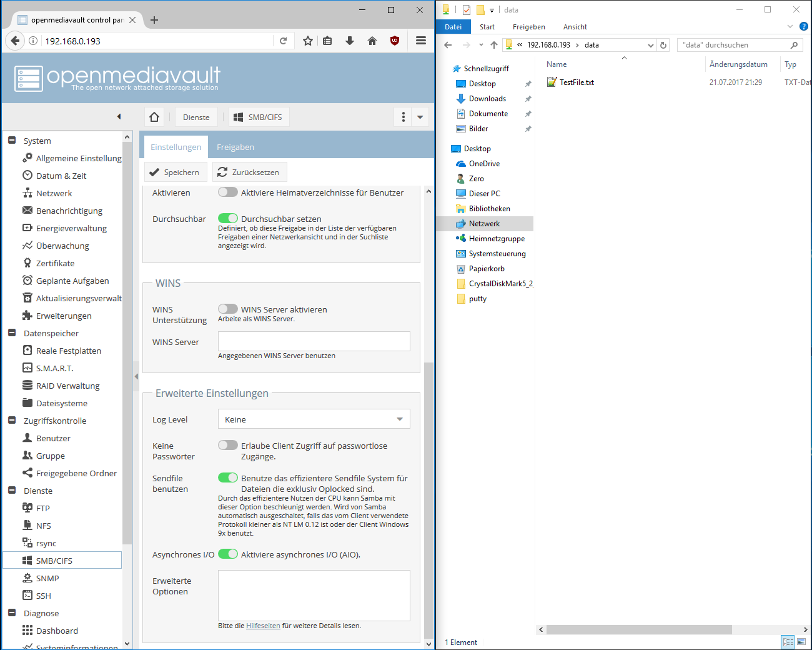
Task: Open the Start ribbon tab in Explorer
Action: pos(487,27)
